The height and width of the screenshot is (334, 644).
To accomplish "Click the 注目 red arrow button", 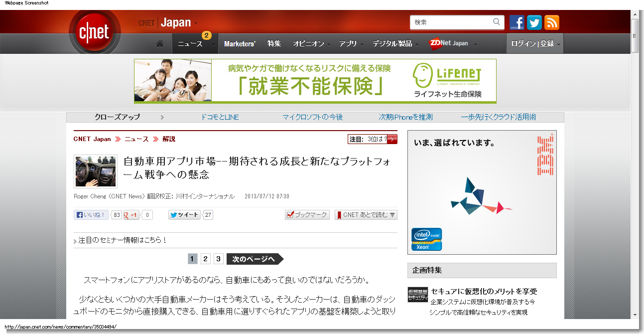I will (x=392, y=139).
